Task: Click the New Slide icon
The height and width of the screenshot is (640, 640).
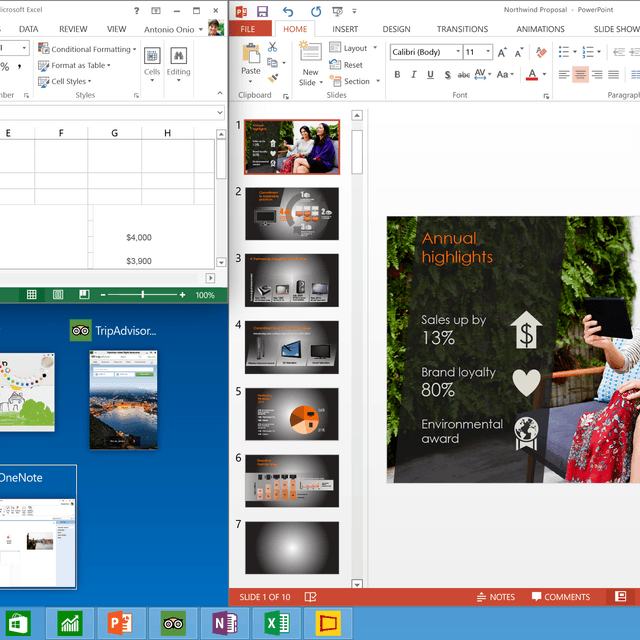Action: 310,52
